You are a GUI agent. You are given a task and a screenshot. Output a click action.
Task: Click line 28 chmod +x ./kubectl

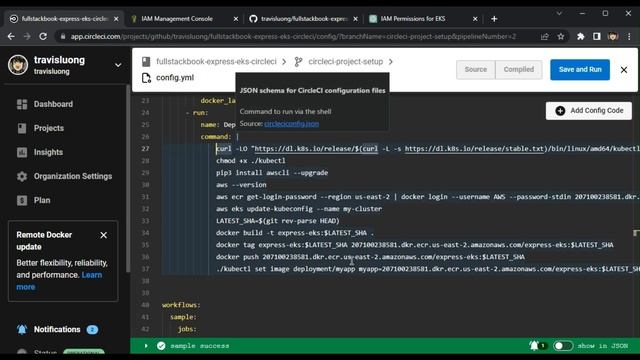pos(251,160)
